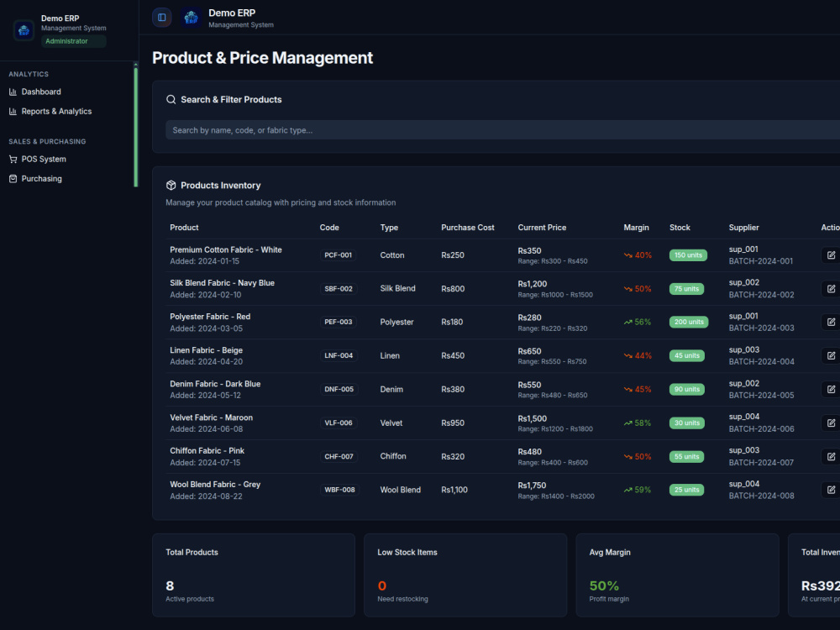This screenshot has height=630, width=840.
Task: Click the Demo ERP logo in the sidebar
Action: click(24, 30)
